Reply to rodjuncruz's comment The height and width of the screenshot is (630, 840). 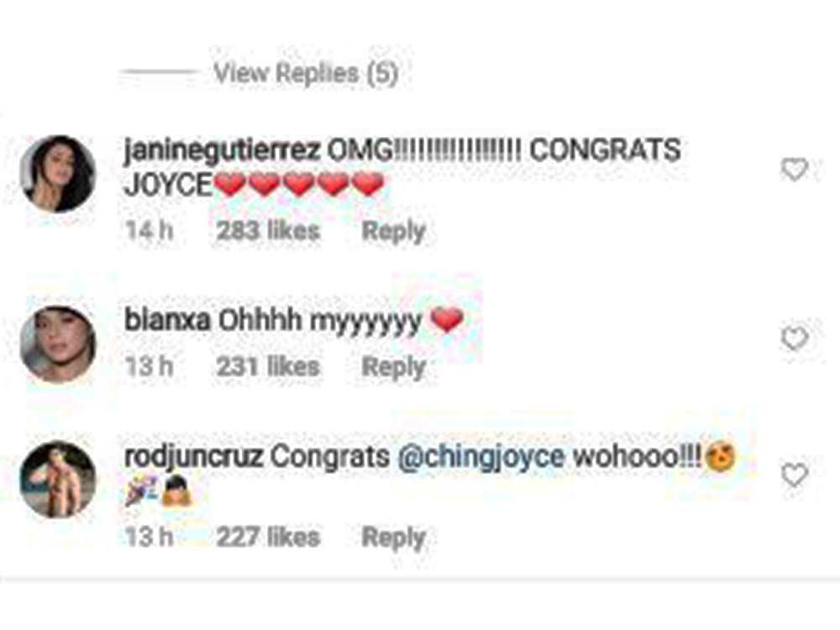tap(394, 538)
